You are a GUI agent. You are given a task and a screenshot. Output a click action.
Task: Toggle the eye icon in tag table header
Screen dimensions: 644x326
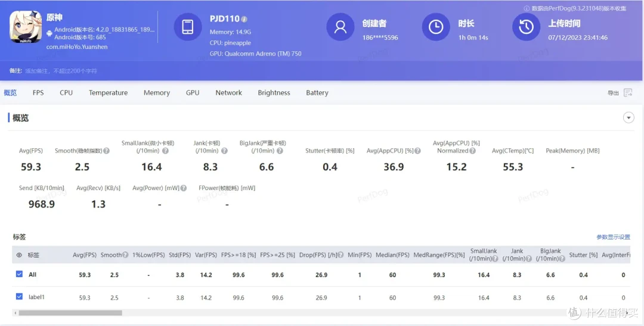[x=19, y=255]
